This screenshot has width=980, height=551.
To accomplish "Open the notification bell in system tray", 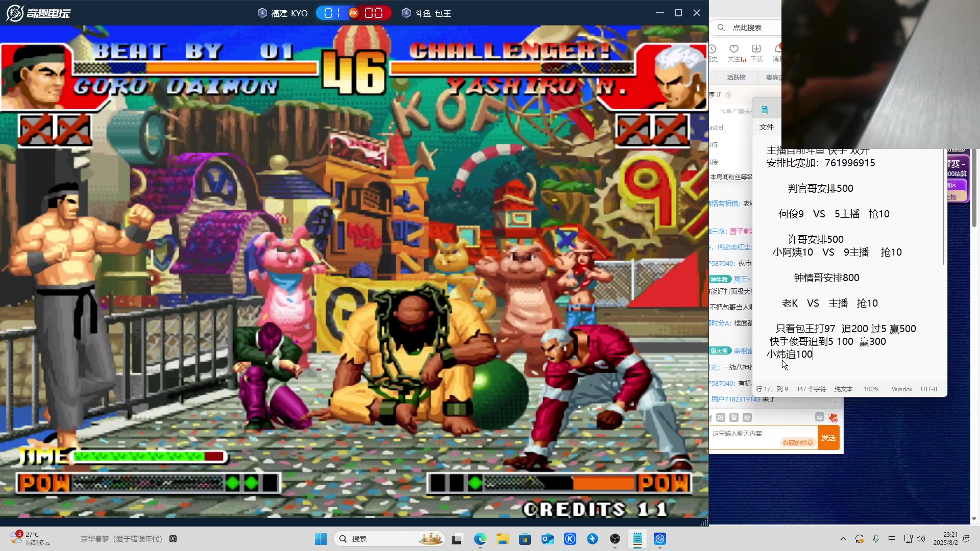I will click(x=966, y=539).
